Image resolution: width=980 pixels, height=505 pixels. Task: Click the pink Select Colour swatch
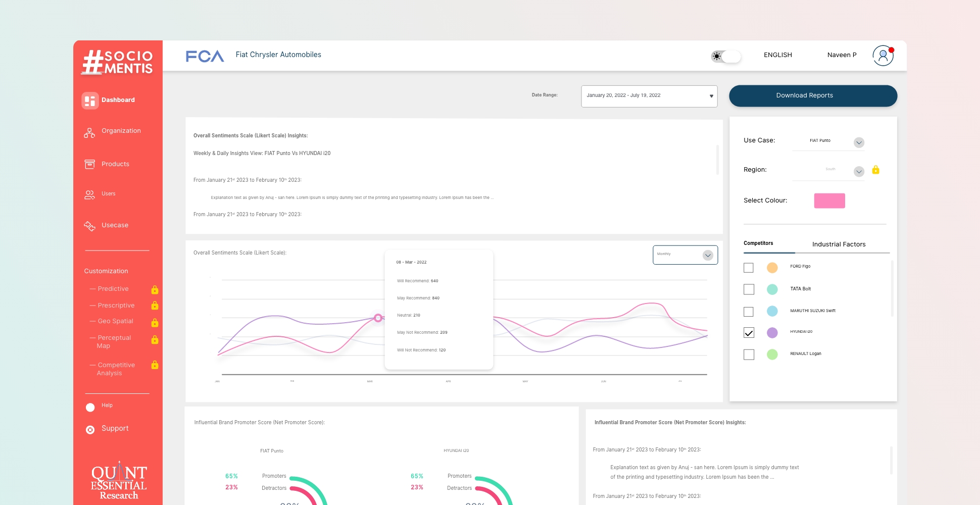(x=829, y=201)
